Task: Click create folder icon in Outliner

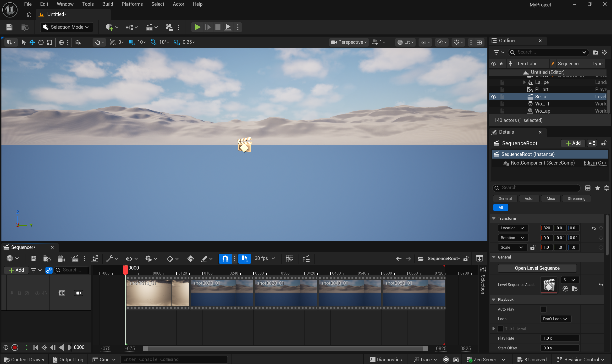Action: click(x=595, y=52)
